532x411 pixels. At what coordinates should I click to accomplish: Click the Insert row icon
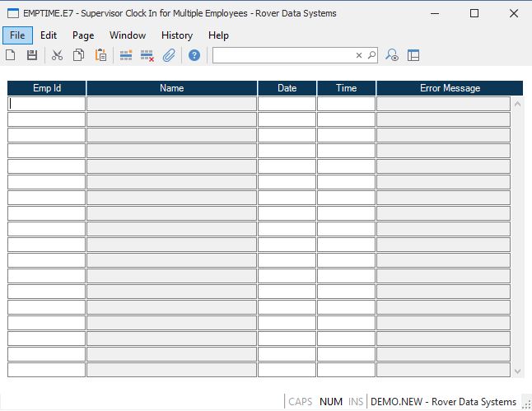(126, 55)
